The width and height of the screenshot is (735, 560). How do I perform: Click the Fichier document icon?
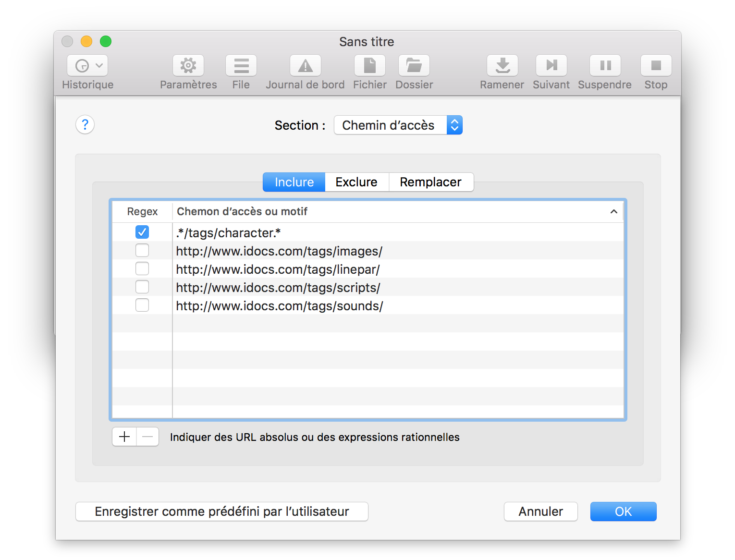[x=369, y=66]
